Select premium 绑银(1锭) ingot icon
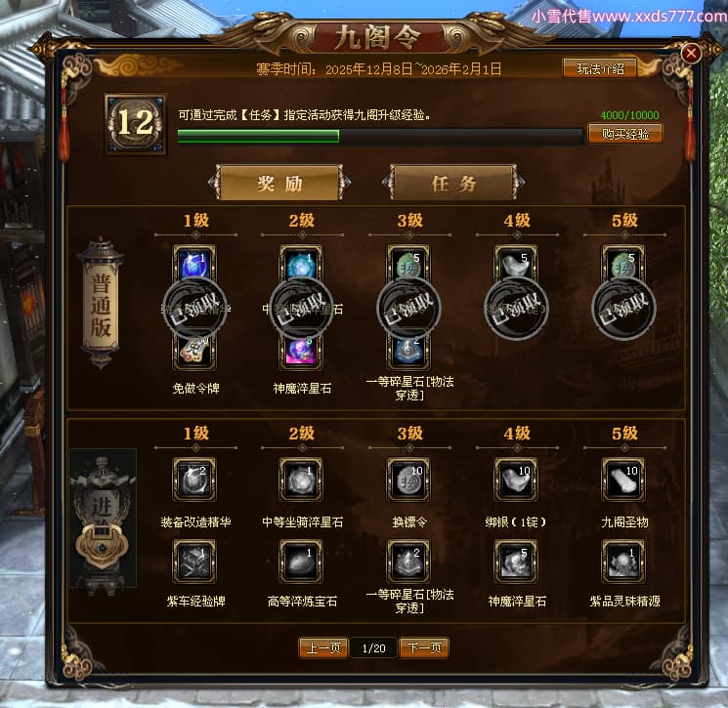This screenshot has width=728, height=708. pyautogui.click(x=516, y=479)
